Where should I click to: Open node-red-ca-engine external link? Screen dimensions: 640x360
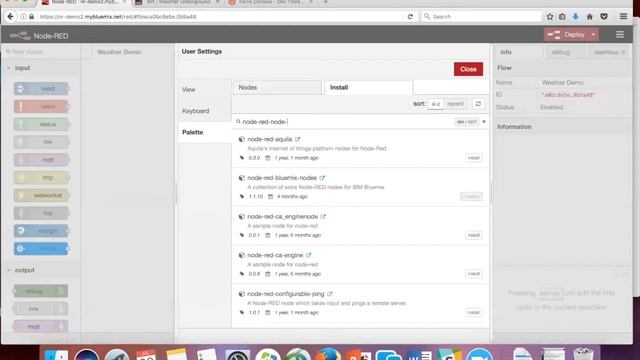tap(309, 255)
